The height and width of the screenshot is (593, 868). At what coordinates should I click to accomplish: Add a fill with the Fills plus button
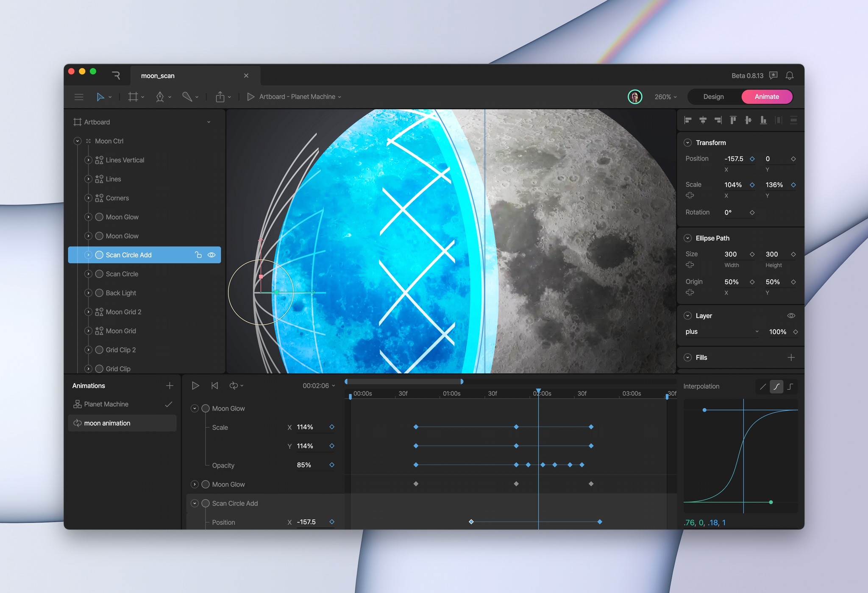click(791, 358)
